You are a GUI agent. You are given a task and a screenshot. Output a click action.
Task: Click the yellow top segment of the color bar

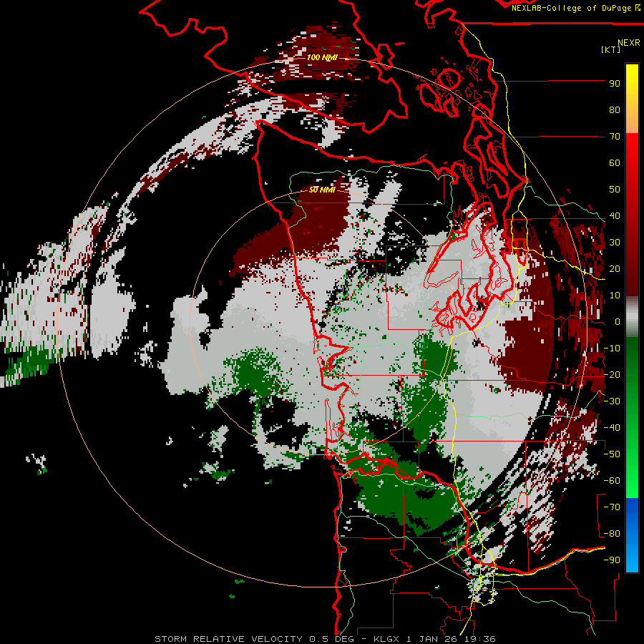point(632,99)
